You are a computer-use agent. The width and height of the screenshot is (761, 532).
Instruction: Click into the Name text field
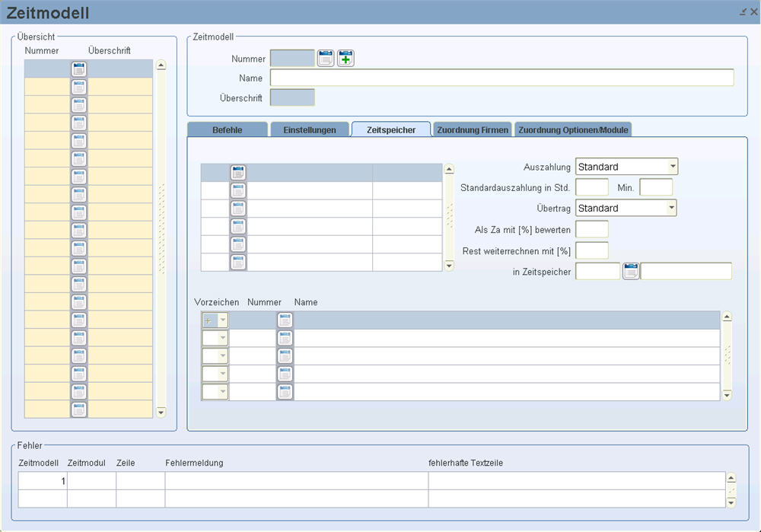tap(501, 78)
